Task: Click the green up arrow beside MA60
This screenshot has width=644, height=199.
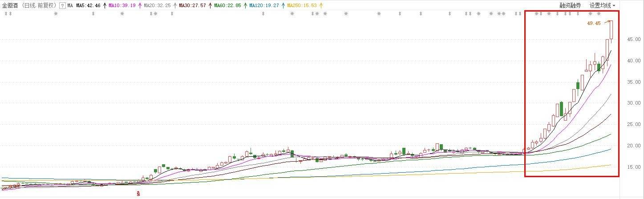Action: (x=245, y=6)
